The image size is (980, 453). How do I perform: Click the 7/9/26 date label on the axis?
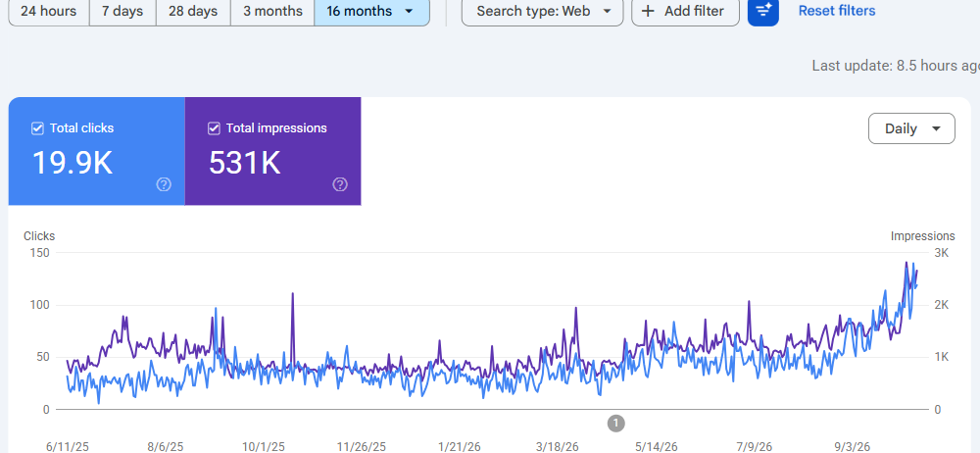tap(755, 447)
